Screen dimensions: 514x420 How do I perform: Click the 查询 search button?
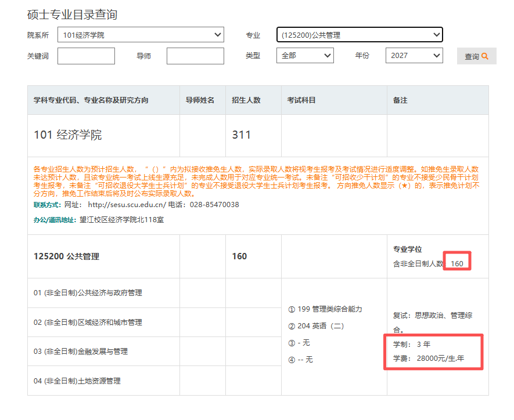(476, 56)
